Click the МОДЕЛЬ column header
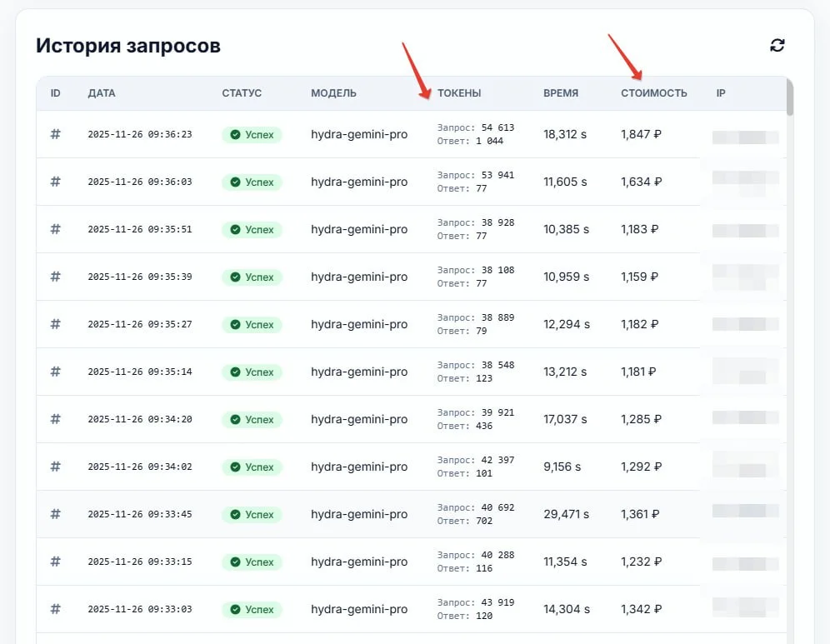 pyautogui.click(x=333, y=93)
